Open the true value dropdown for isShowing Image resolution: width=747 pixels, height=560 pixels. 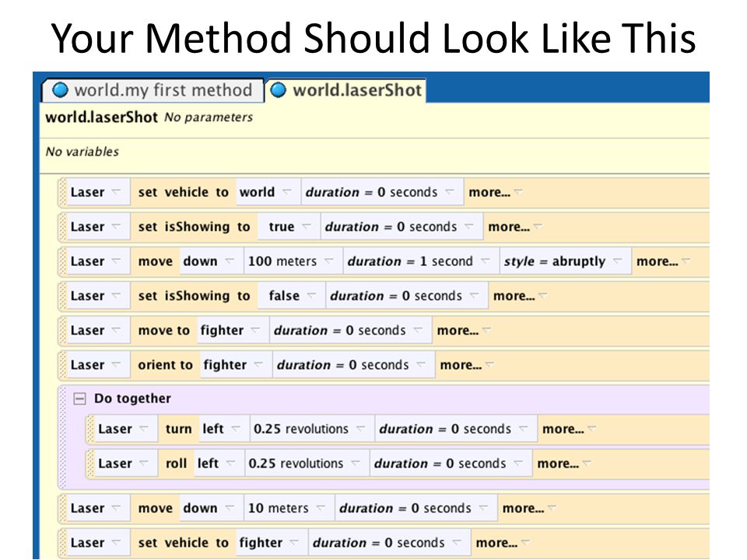point(289,226)
